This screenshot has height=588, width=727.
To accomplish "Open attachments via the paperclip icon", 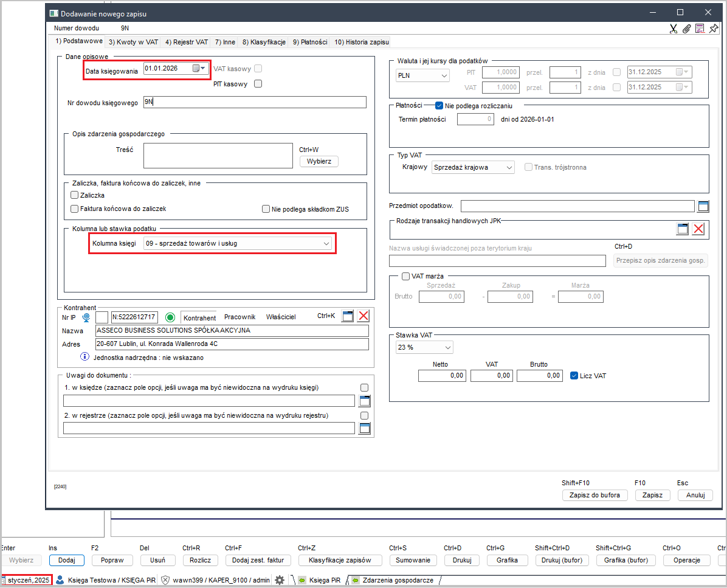I will click(686, 29).
